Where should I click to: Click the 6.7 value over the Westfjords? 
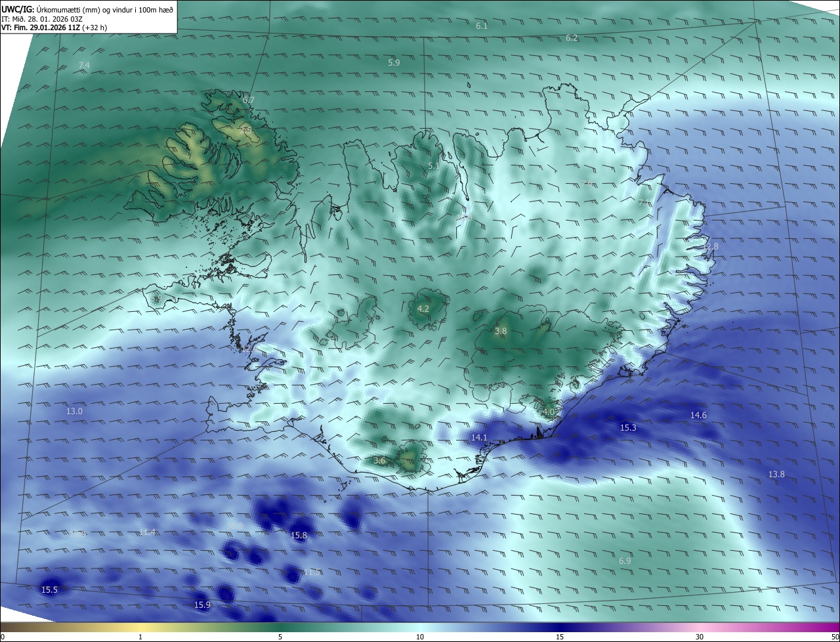pos(248,100)
